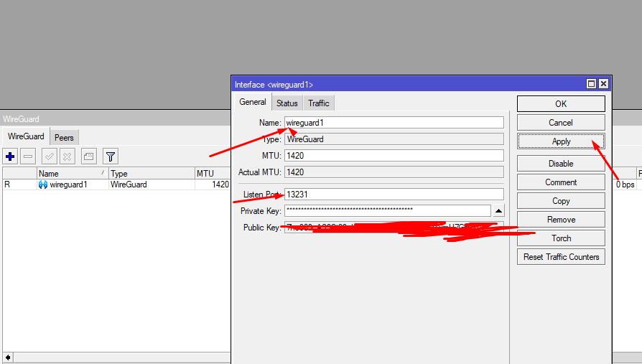Sort list by MTU column header
642x364 pixels.
coord(213,173)
